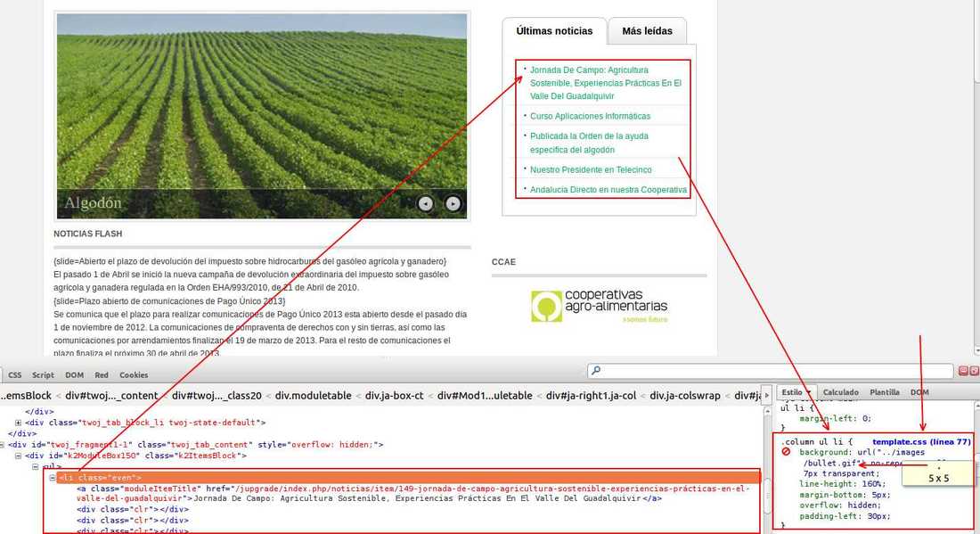Collapse the highlighted li even node

coord(53,478)
